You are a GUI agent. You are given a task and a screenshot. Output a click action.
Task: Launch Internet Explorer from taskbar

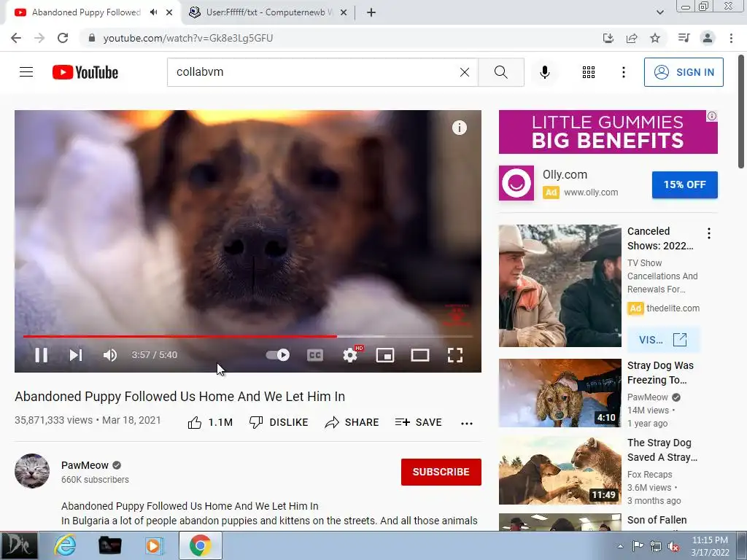click(65, 545)
